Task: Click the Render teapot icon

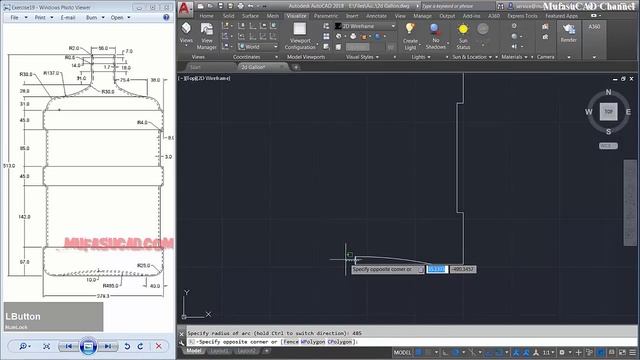Action: (x=569, y=29)
